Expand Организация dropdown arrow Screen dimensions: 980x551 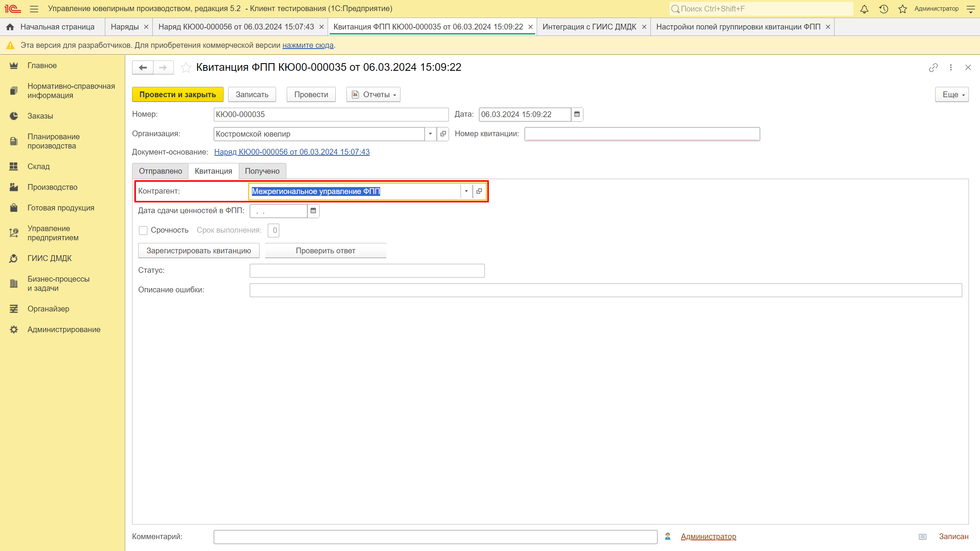coord(430,134)
